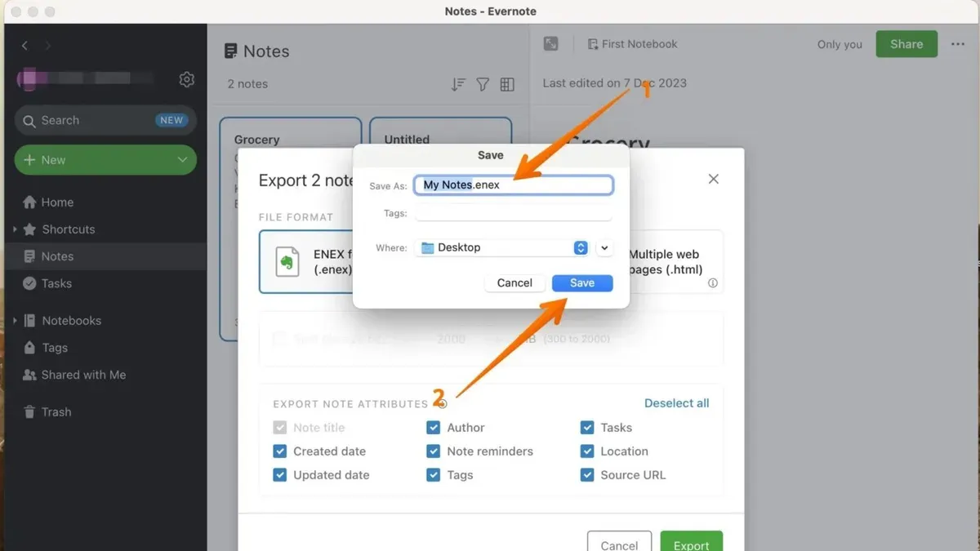Show info about Multiple web pages format
This screenshot has height=551, width=980.
(x=713, y=283)
